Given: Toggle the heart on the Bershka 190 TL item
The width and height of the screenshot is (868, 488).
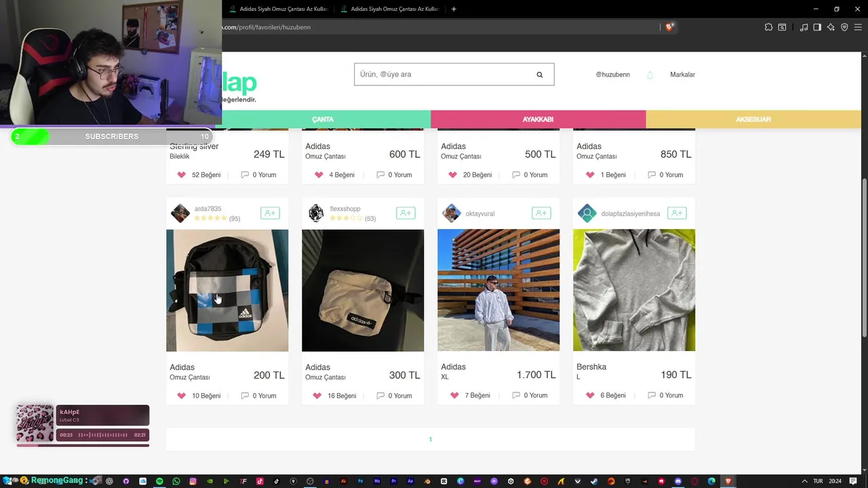Looking at the screenshot, I should tap(590, 395).
